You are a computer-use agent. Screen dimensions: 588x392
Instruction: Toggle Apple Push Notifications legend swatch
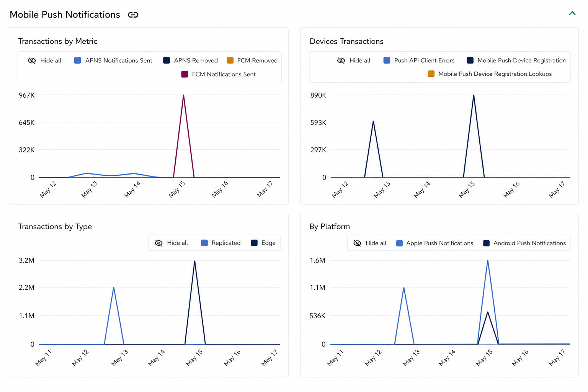coord(399,243)
